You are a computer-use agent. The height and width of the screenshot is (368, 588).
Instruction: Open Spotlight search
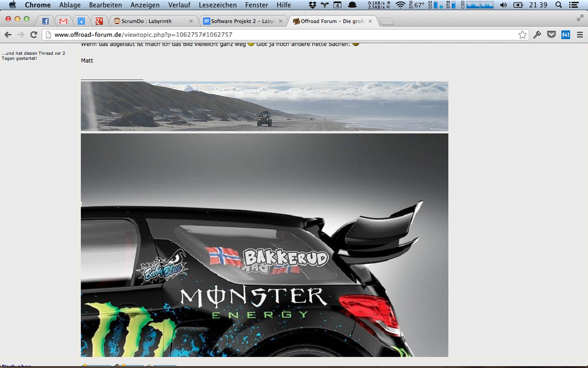(x=558, y=5)
